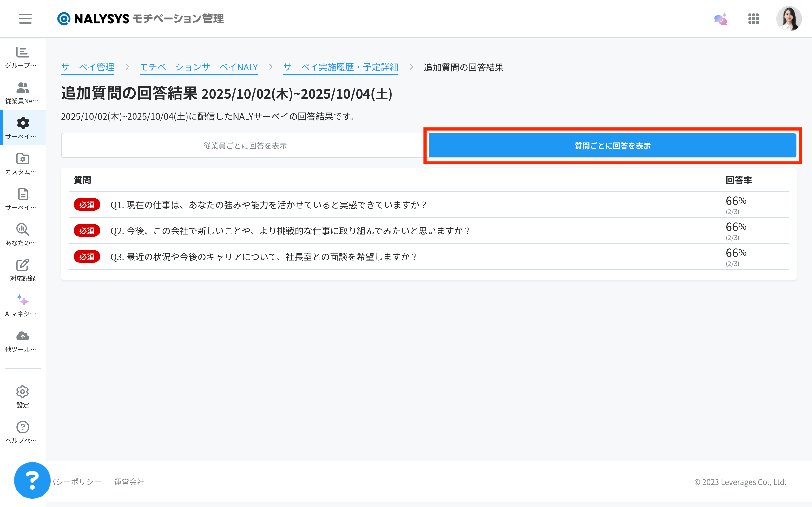The image size is (812, 507).
Task: Click the blue floating help button
Action: [32, 480]
